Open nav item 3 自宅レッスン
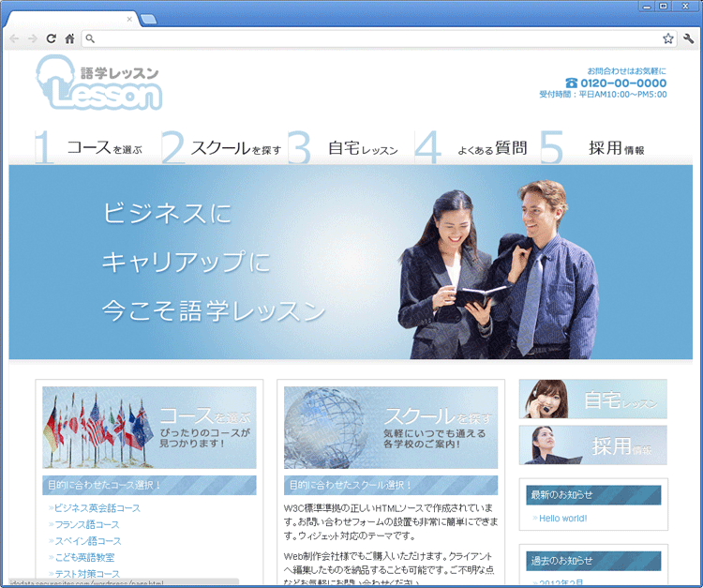Screen dimensions: 703x588 pos(351,147)
